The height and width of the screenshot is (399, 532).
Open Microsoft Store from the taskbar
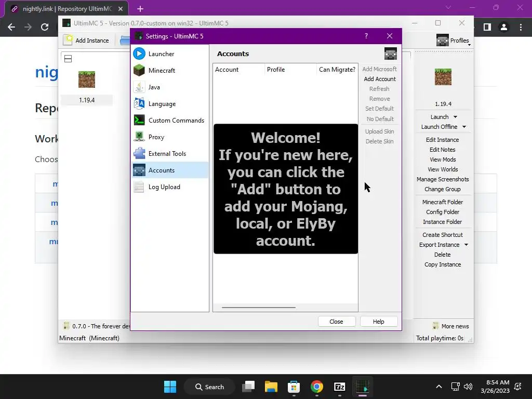click(294, 387)
